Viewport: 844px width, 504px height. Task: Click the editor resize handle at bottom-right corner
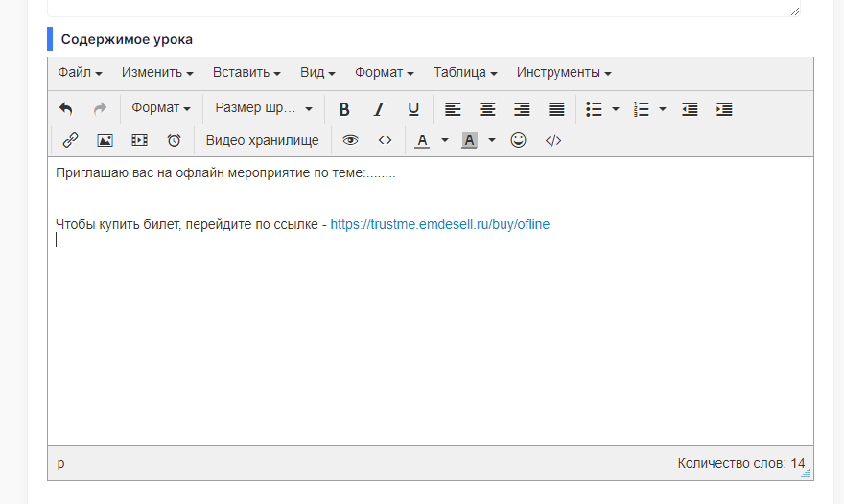(807, 472)
